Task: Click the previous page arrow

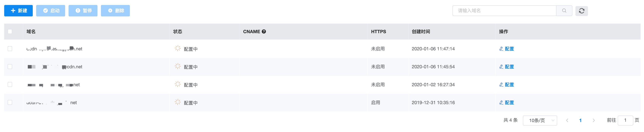Action: tap(567, 121)
